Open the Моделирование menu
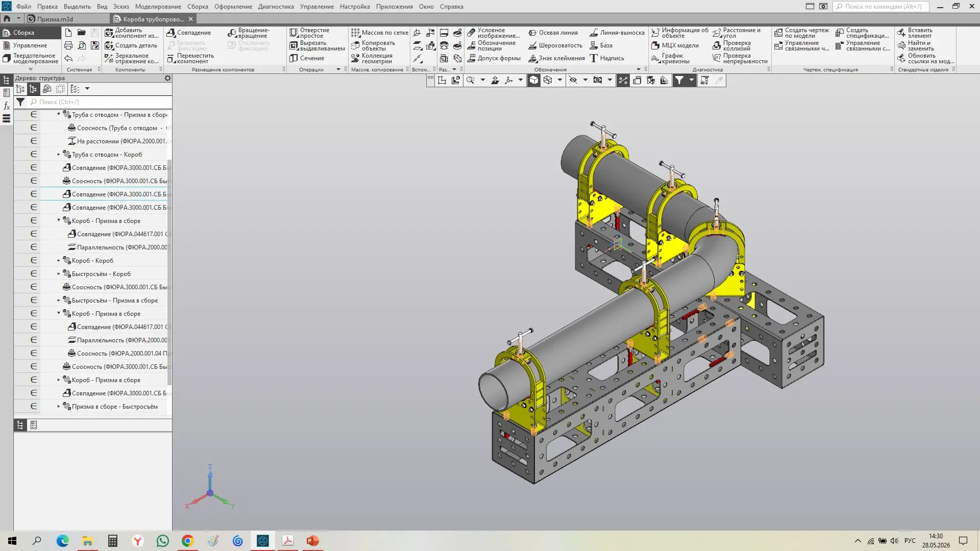Image resolution: width=980 pixels, height=551 pixels. click(158, 7)
